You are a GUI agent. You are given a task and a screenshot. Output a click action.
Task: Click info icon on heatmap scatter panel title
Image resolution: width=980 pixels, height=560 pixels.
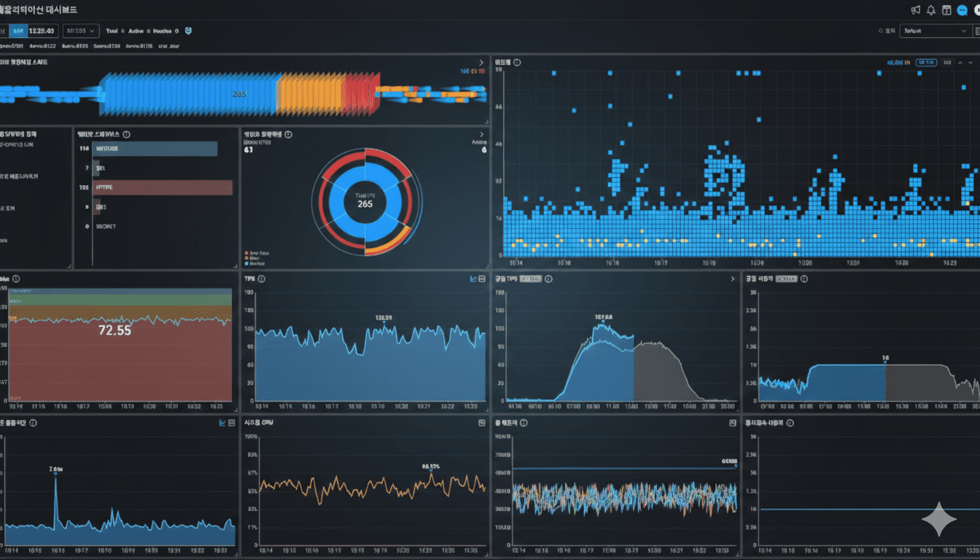pos(518,63)
